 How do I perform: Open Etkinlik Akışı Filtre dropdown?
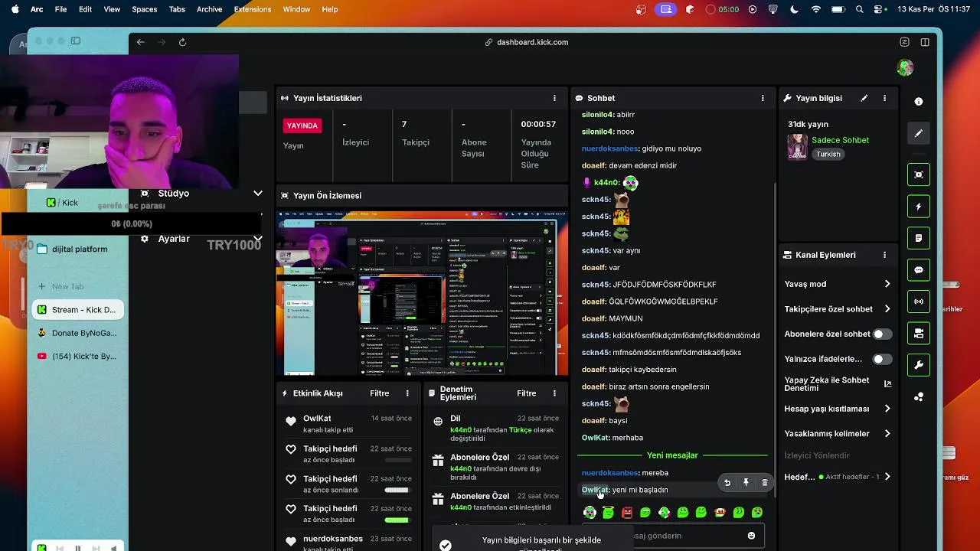(380, 393)
